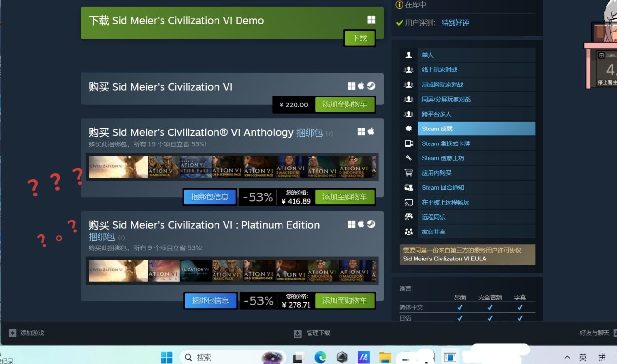The width and height of the screenshot is (617, 364).
Task: Click the 简体中文 language row label
Action: point(412,307)
